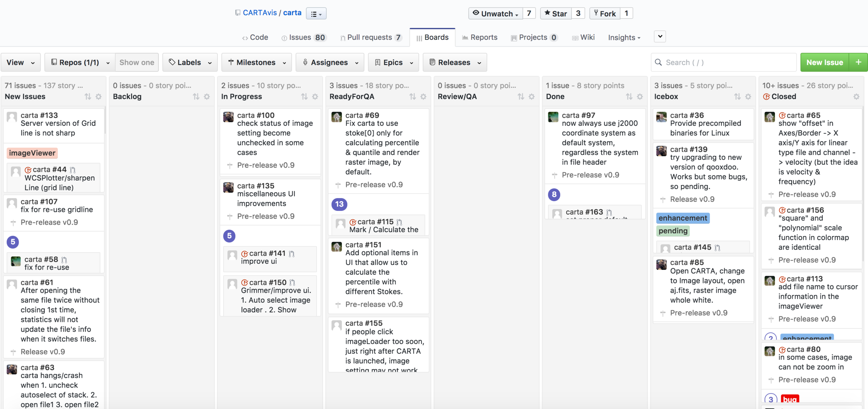Click the ReadyForQA column gear icon

pos(423,97)
